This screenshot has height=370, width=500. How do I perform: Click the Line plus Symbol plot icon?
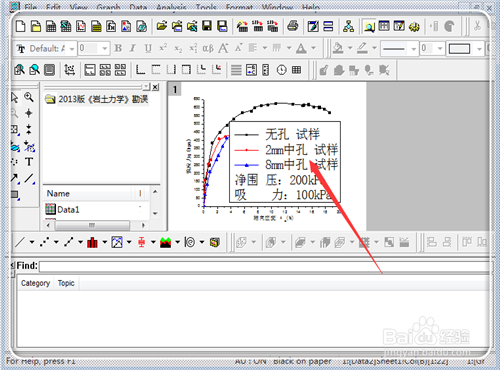click(69, 242)
